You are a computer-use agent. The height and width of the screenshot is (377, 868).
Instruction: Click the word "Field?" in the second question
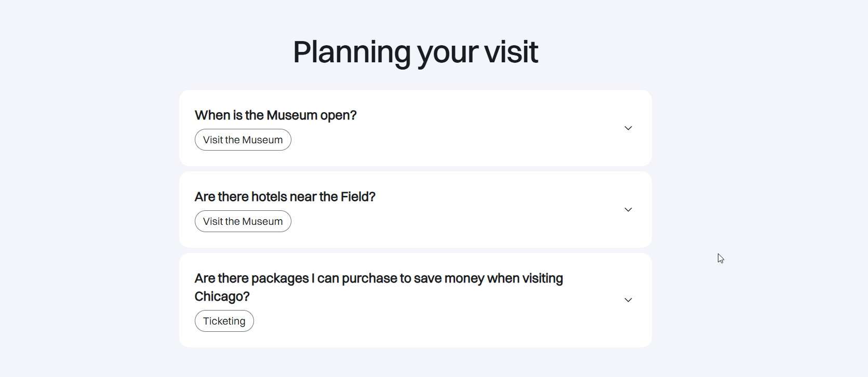coord(358,197)
